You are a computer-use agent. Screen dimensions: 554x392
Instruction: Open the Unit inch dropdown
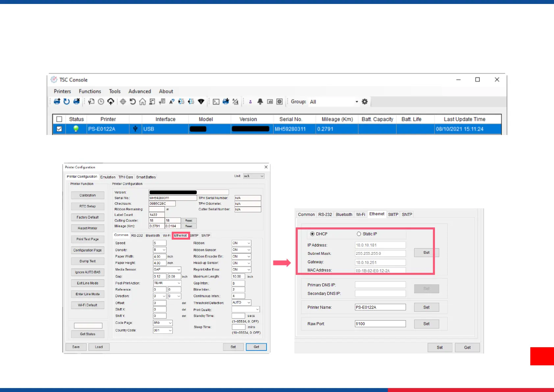tap(254, 176)
